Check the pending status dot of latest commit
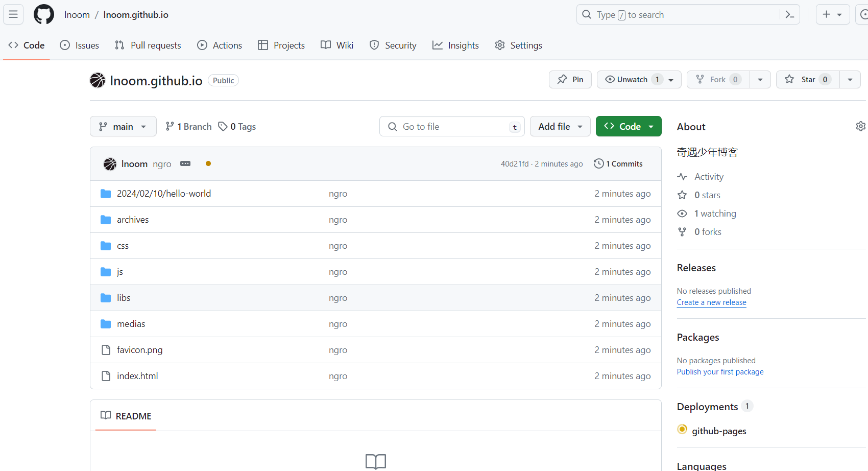868x471 pixels. 208,163
